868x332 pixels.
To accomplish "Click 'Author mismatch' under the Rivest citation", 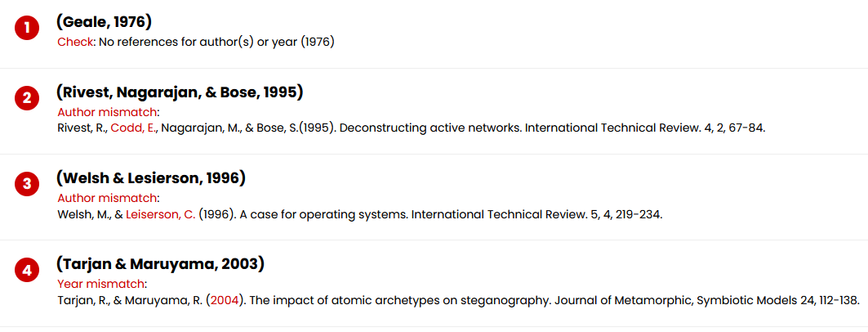I will (108, 113).
